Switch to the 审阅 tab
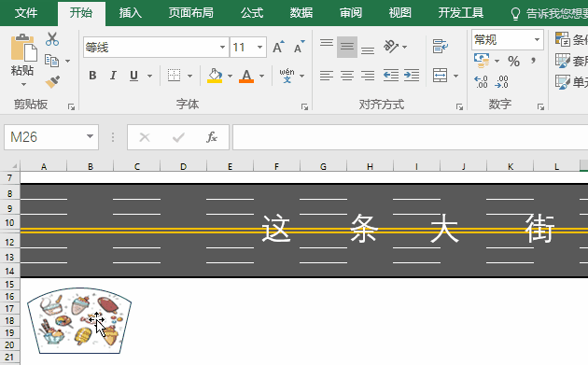The image size is (588, 365). [351, 13]
